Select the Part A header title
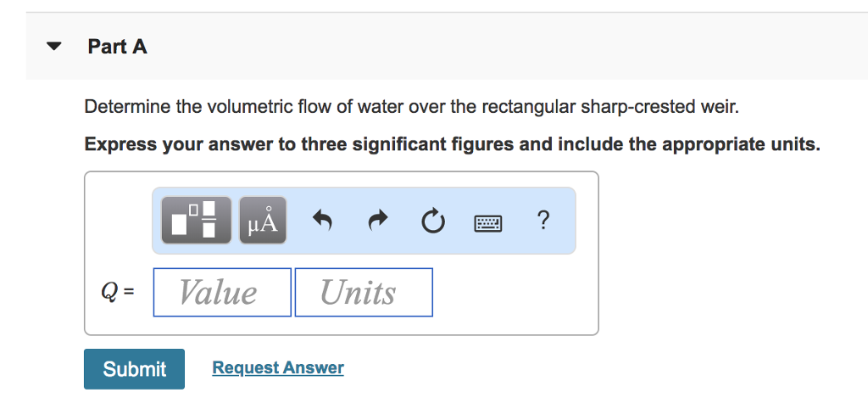Screen dimensions: 868x398 [117, 47]
